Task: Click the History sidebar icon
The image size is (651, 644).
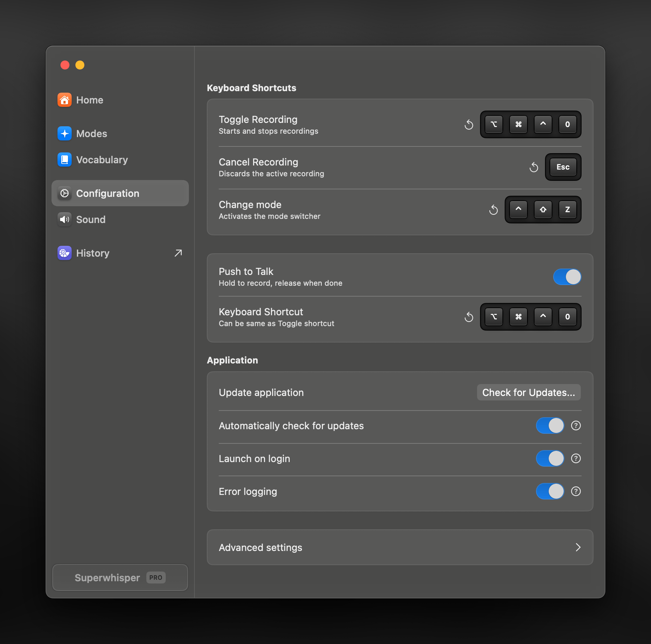Action: point(65,253)
